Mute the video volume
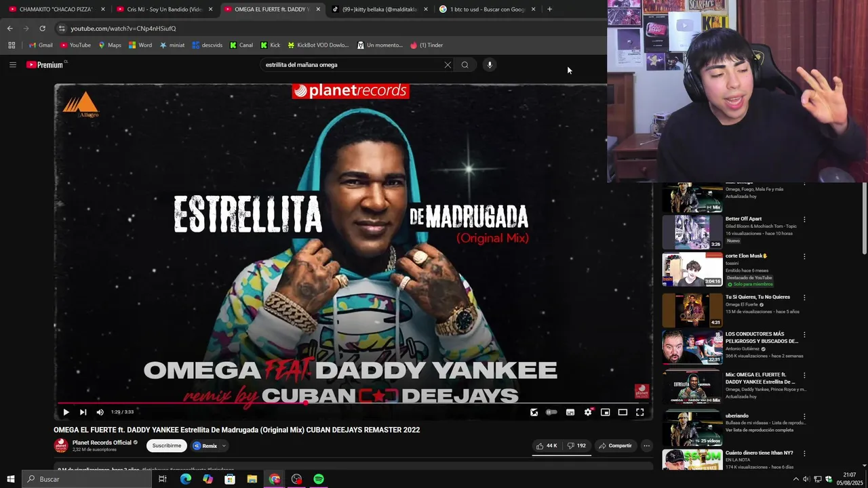Viewport: 868px width, 488px height. (100, 412)
